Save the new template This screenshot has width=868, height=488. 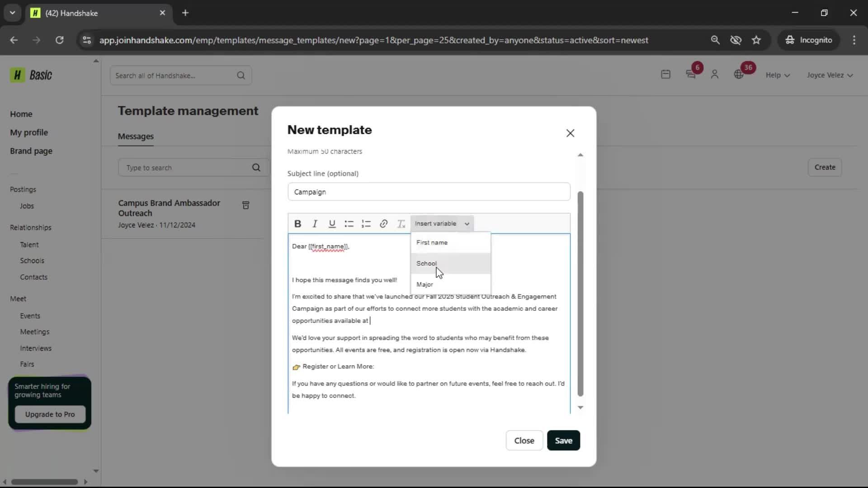[x=563, y=441]
